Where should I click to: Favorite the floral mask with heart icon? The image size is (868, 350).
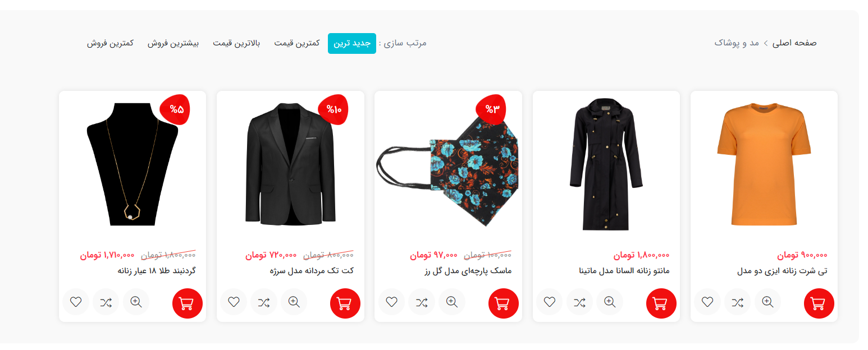(x=392, y=302)
